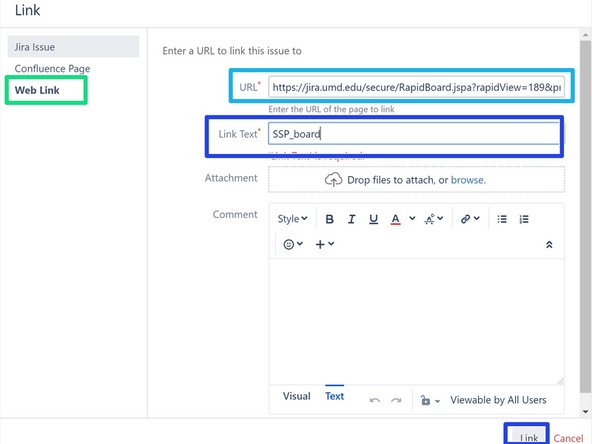
Task: Open more formatting options dropdown
Action: click(433, 219)
